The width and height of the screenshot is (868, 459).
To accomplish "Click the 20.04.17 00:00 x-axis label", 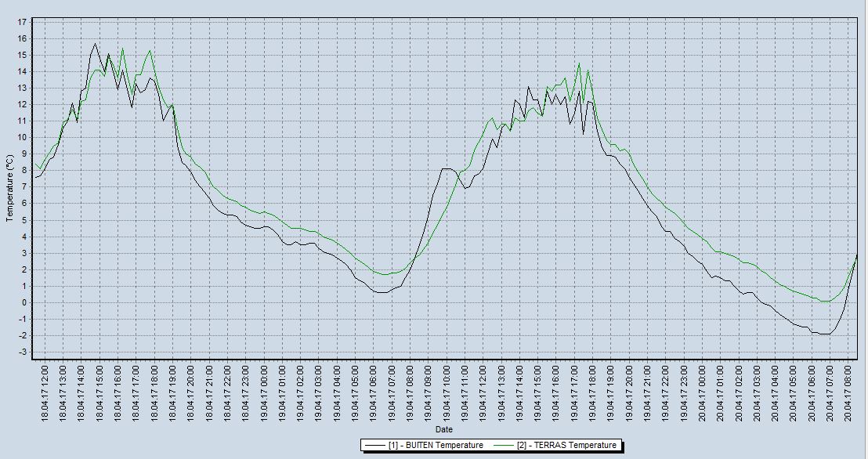I will 702,392.
